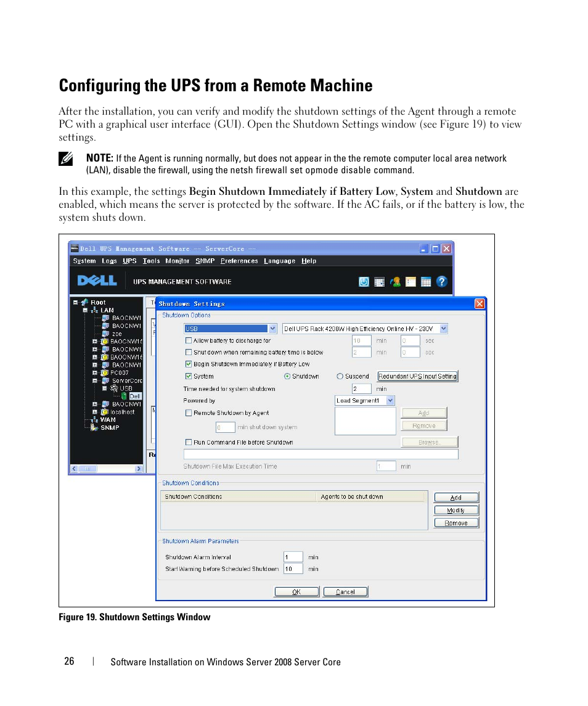
Task: Click the localhost warning icon
Action: coord(104,412)
